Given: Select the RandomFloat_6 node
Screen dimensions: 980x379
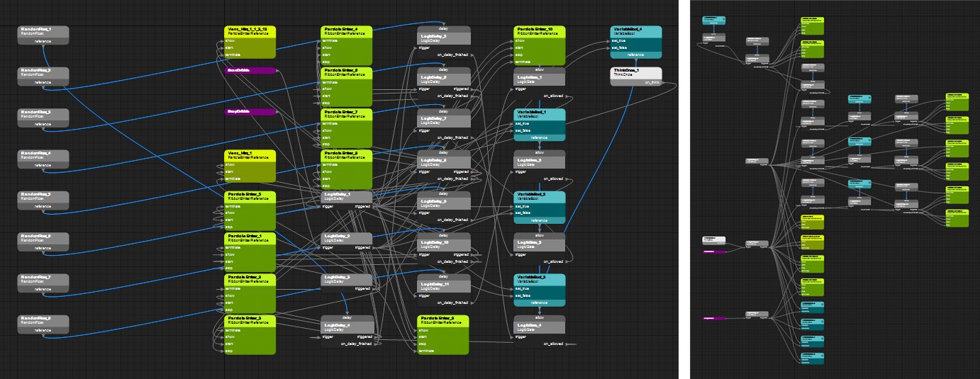Looking at the screenshot, I should (x=43, y=241).
